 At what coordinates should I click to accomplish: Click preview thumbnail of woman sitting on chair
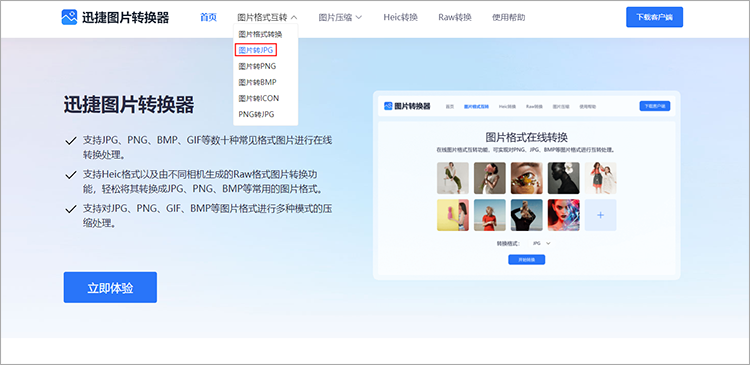coord(453,178)
